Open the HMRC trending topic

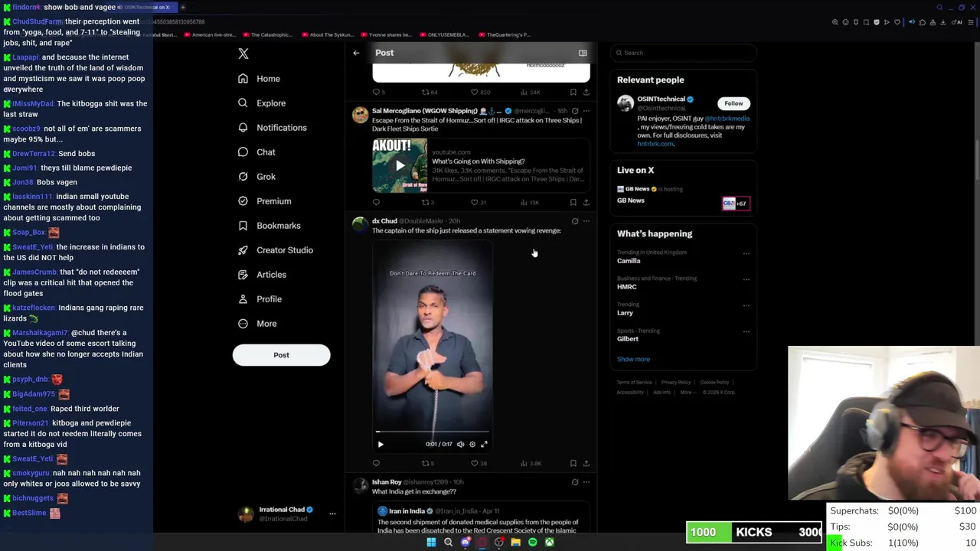(x=627, y=287)
